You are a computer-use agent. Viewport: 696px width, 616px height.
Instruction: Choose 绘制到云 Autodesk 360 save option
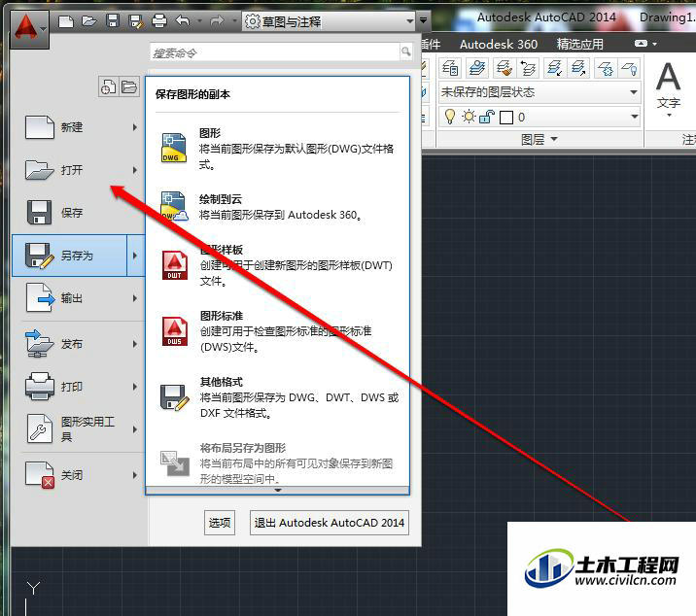click(x=277, y=207)
